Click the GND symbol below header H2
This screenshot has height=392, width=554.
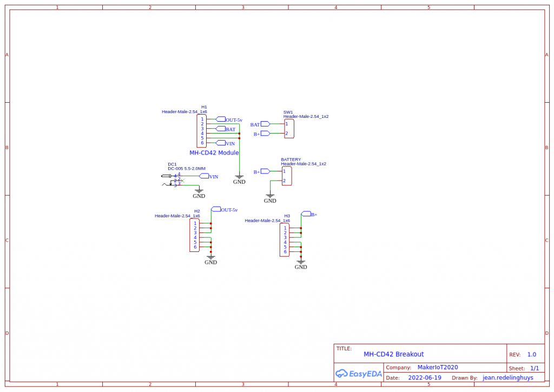(211, 260)
